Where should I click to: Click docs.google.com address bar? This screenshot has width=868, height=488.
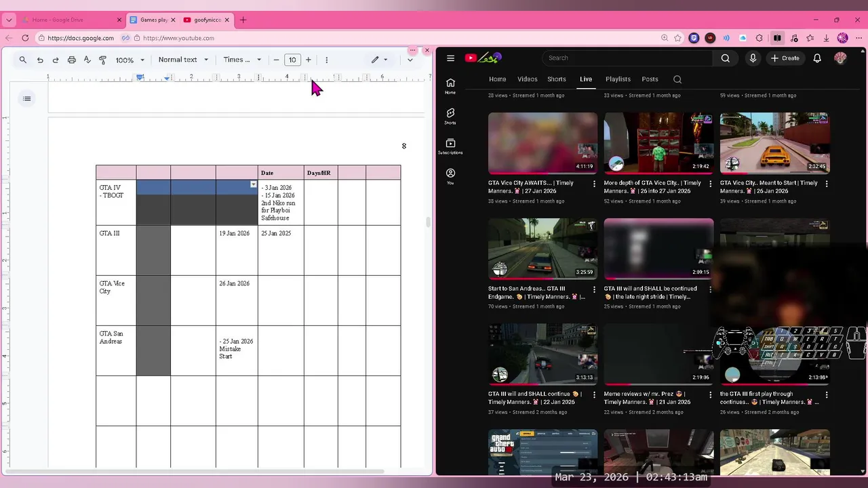[x=81, y=38]
